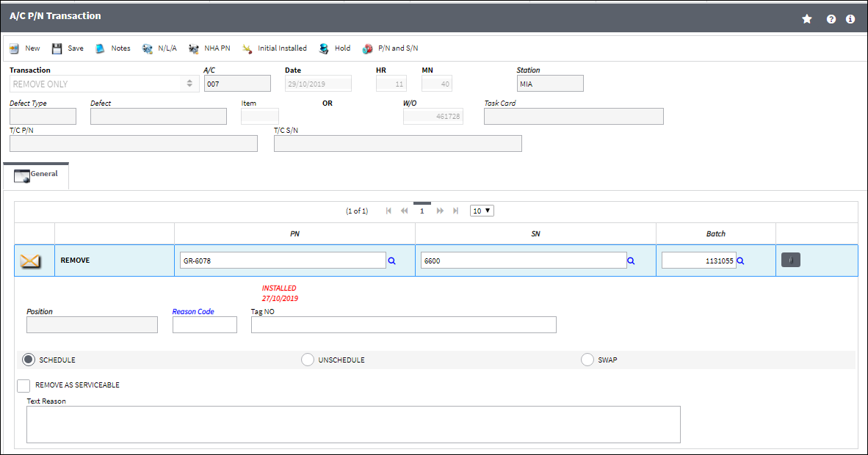Click the T/C P/N field
The image size is (868, 455).
tap(134, 143)
